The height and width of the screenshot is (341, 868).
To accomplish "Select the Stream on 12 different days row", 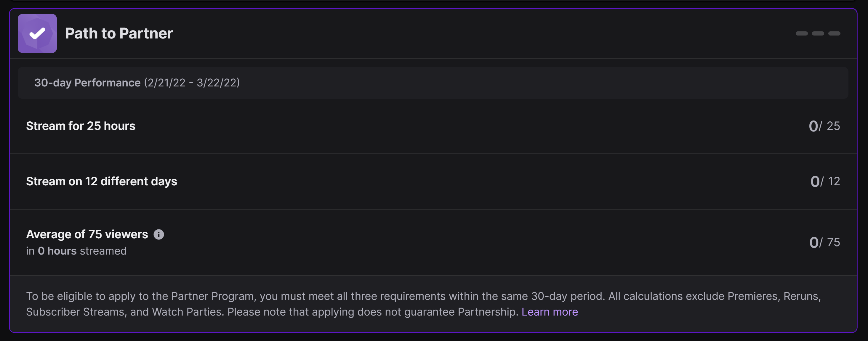I will click(x=433, y=181).
